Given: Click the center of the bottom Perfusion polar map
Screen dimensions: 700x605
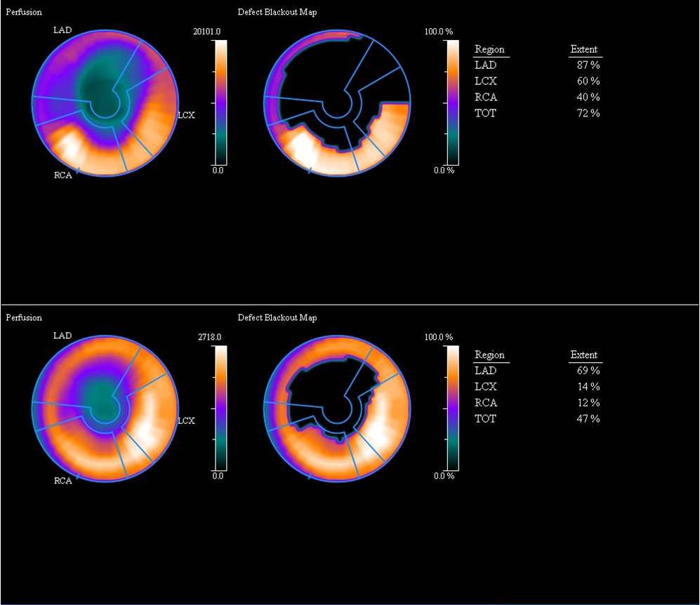Looking at the screenshot, I should click(104, 408).
